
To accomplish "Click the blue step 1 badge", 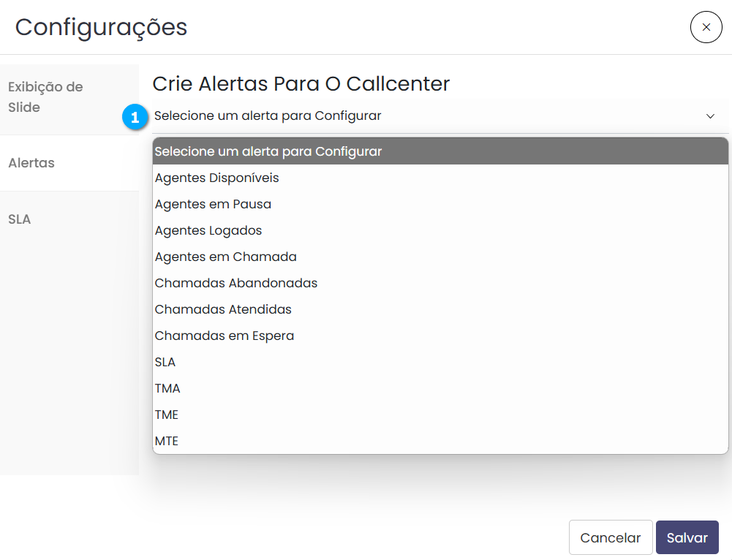I will (135, 116).
